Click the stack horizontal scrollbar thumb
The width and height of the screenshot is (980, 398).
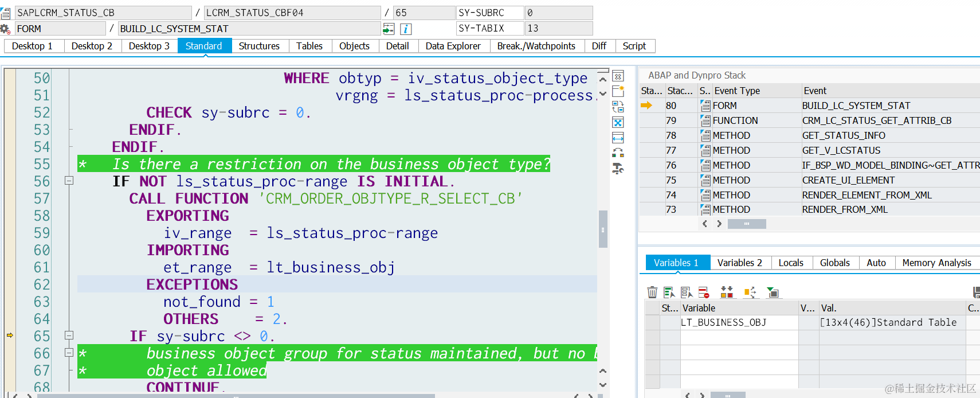tap(747, 224)
